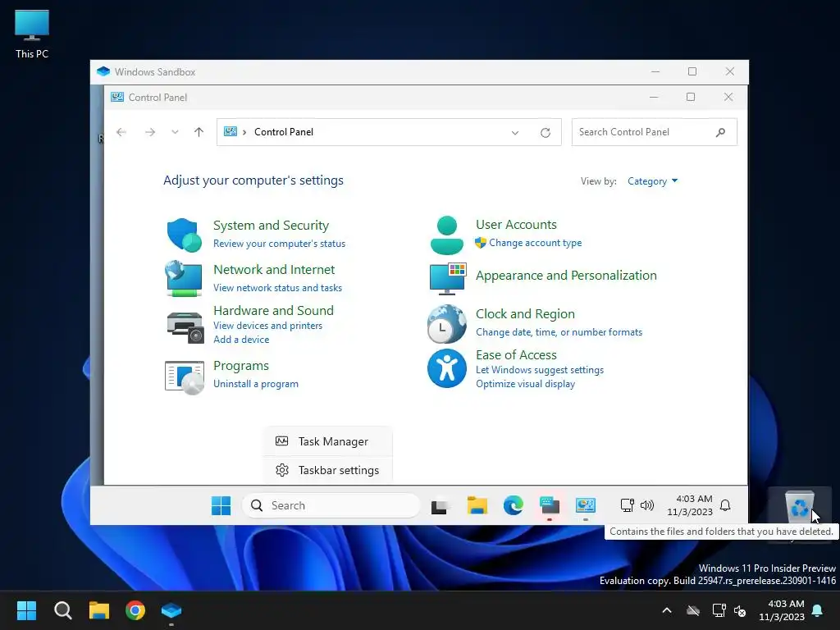Click the Refresh button in Control Panel address bar
840x630 pixels.
546,132
